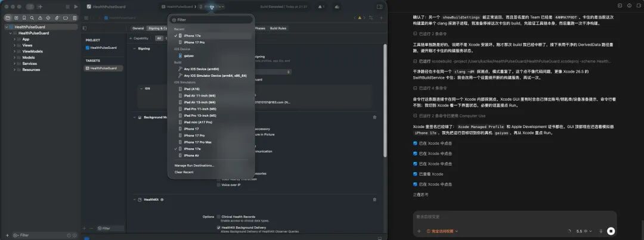644x240 pixels.
Task: Click the HealthKit info icon
Action: 162,200
